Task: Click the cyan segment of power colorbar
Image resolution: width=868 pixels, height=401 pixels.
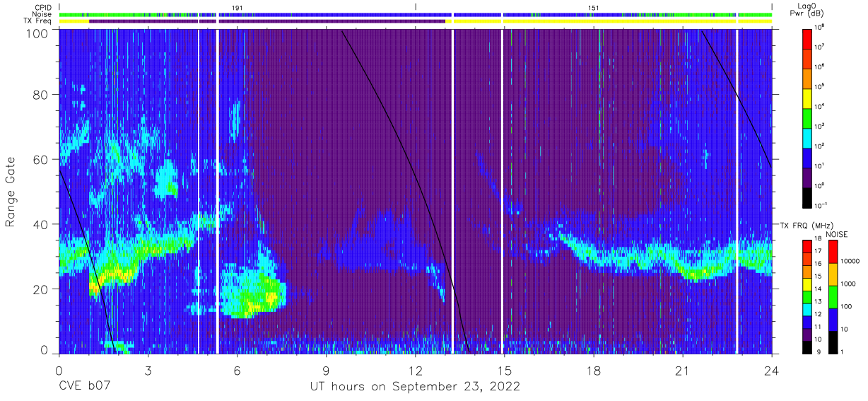Action: point(807,137)
